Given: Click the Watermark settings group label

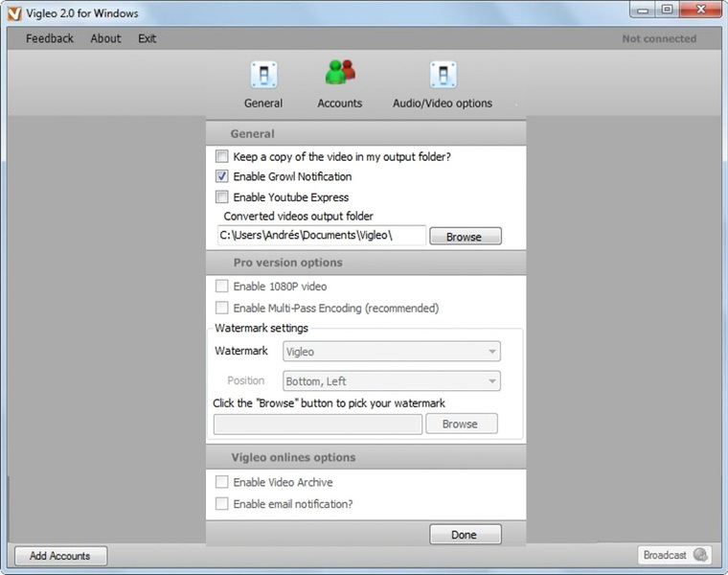Looking at the screenshot, I should (262, 328).
